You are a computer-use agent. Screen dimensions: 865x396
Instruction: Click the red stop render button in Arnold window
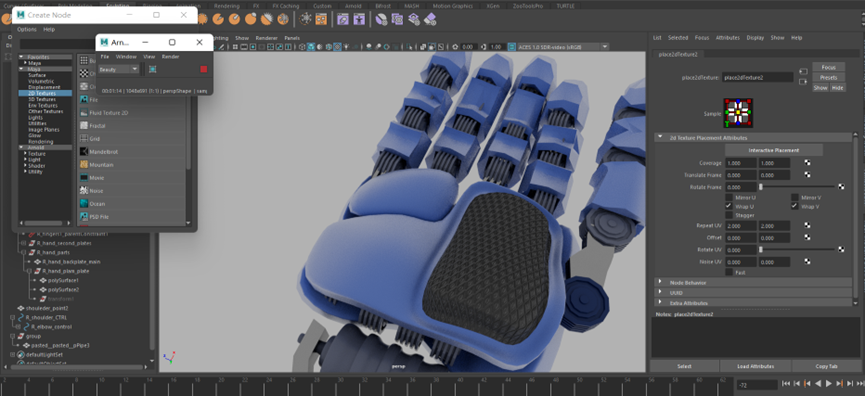(204, 69)
